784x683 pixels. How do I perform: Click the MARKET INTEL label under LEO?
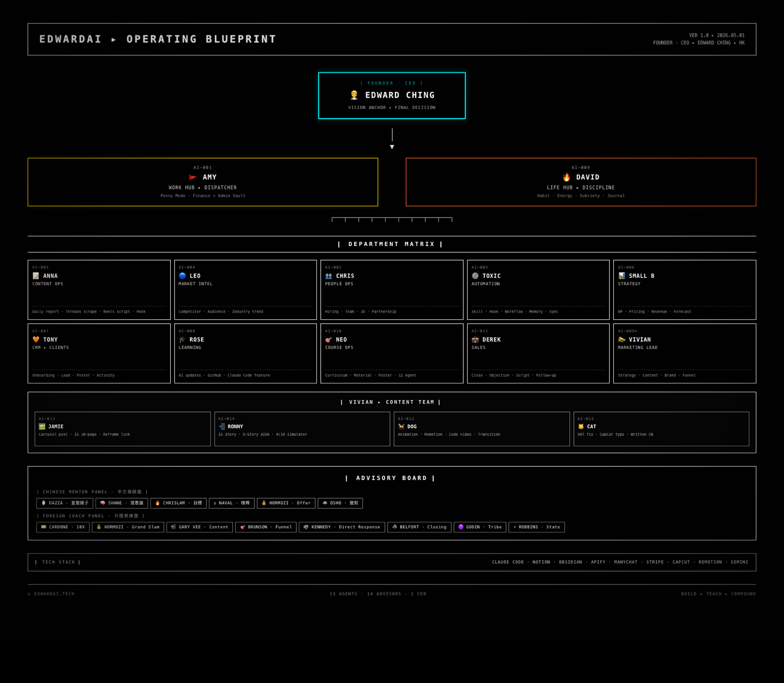[x=195, y=284]
